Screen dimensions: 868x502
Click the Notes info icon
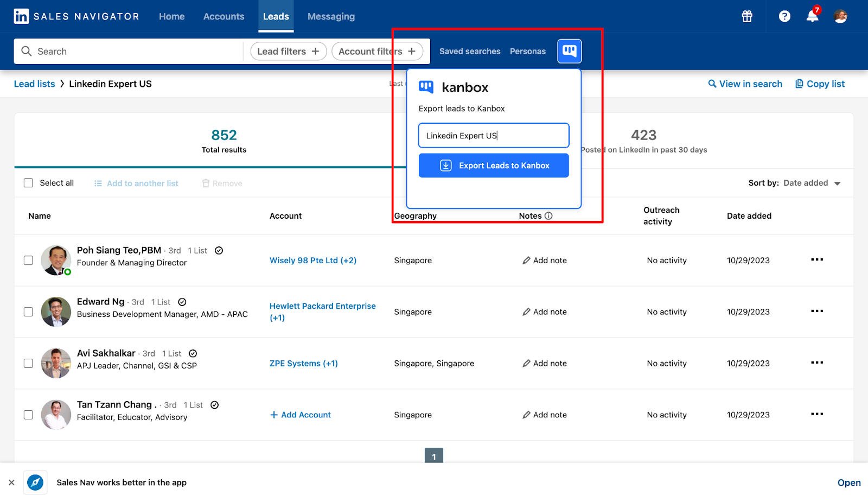[x=548, y=215]
